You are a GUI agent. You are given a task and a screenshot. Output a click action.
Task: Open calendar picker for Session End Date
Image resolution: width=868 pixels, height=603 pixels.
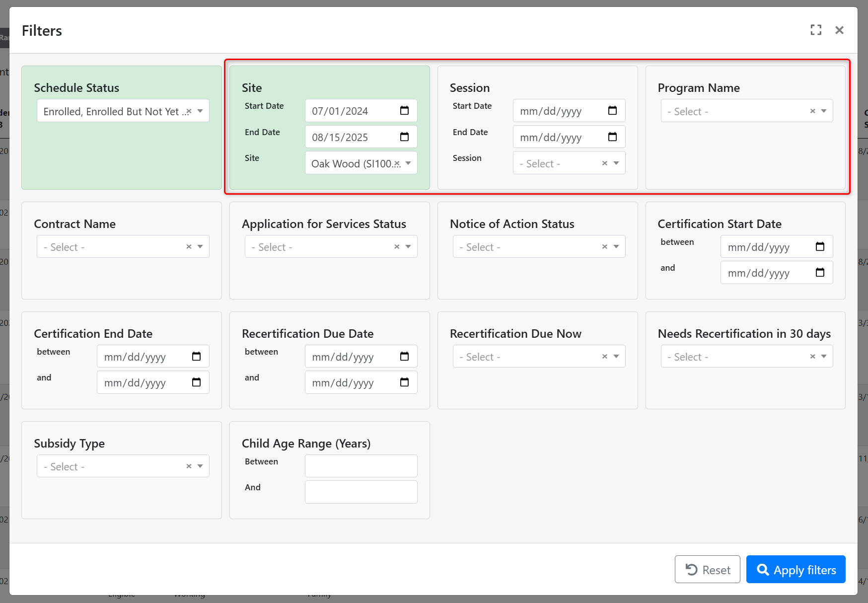[x=612, y=137]
